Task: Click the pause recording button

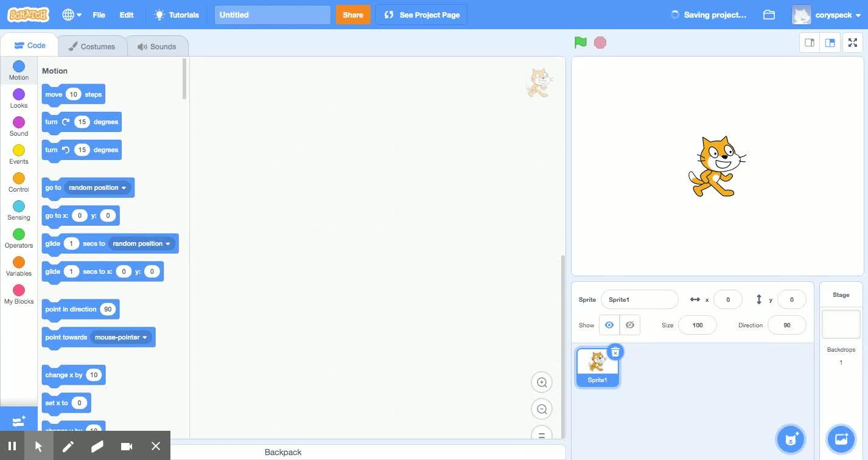Action: (12, 446)
